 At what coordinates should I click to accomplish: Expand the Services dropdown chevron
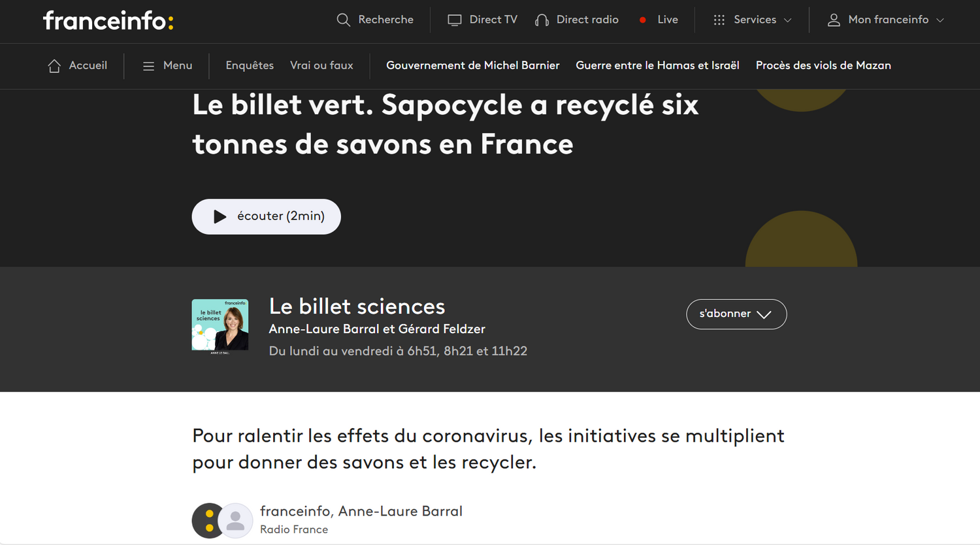pyautogui.click(x=787, y=20)
